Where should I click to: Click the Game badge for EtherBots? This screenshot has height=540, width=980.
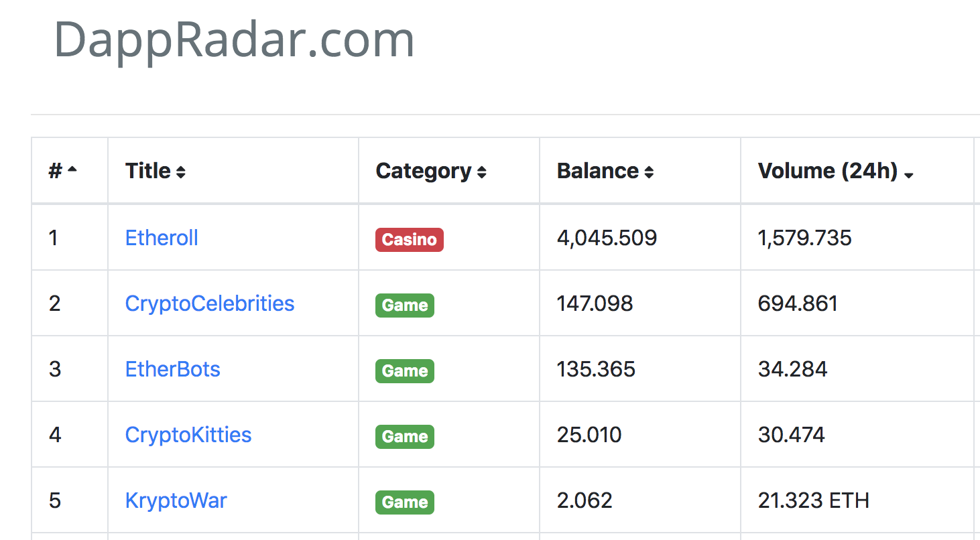click(405, 370)
